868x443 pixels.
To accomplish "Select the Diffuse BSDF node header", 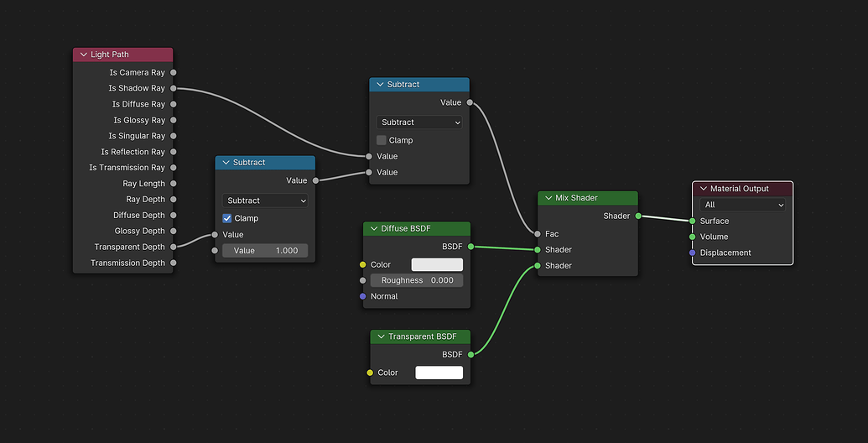I will [x=417, y=229].
